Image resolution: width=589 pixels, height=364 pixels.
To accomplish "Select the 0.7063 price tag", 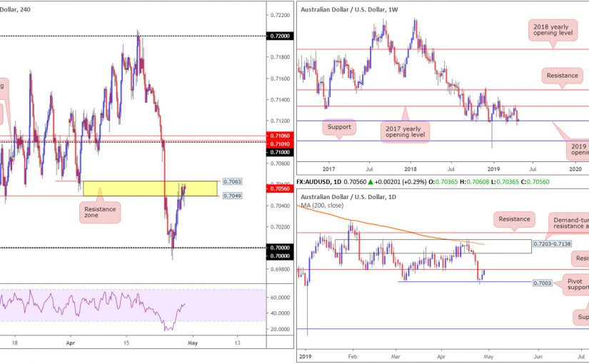I will point(232,182).
